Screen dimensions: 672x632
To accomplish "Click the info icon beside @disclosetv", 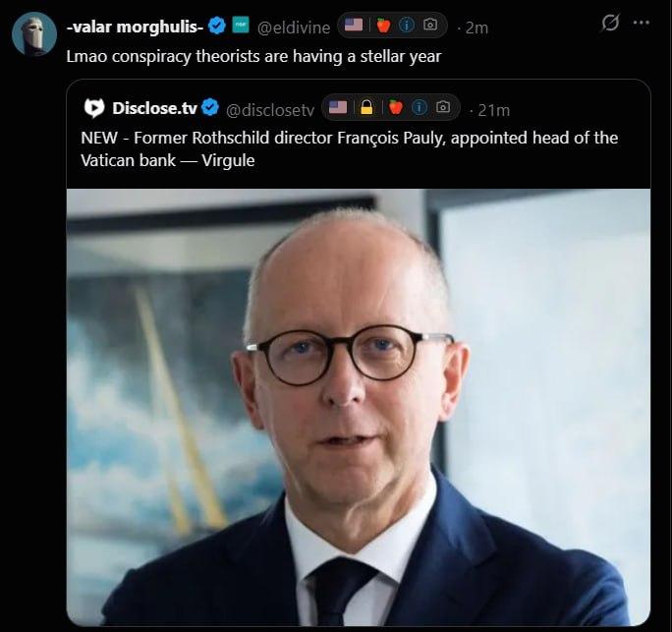I will point(418,108).
